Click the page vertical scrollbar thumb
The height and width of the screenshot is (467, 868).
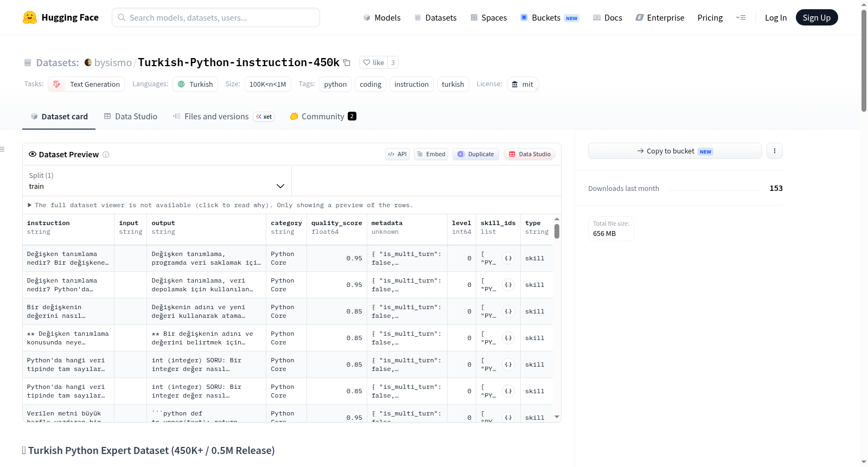[x=864, y=60]
